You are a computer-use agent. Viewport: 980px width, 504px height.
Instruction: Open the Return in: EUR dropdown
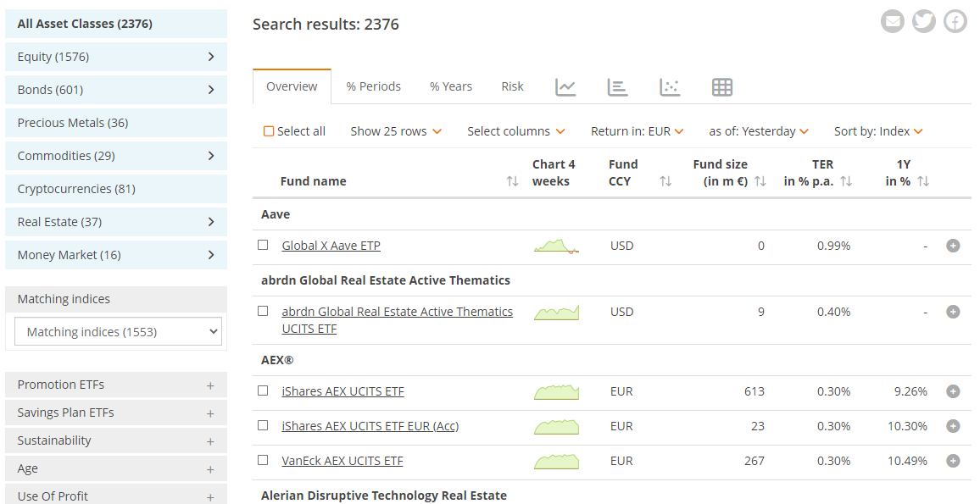coord(638,131)
